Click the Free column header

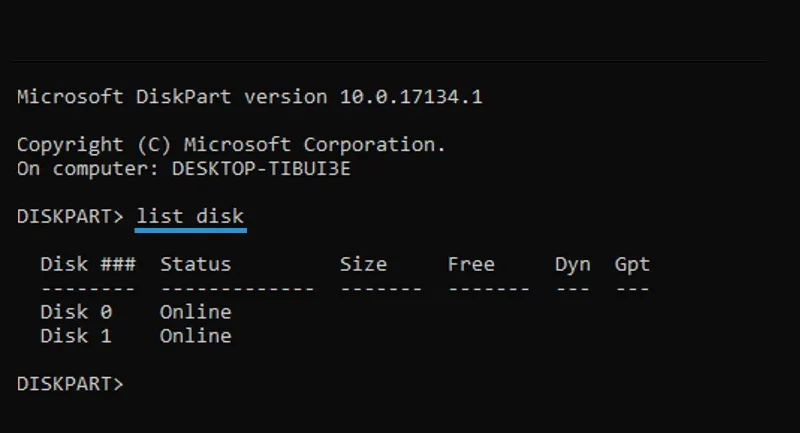click(x=471, y=264)
